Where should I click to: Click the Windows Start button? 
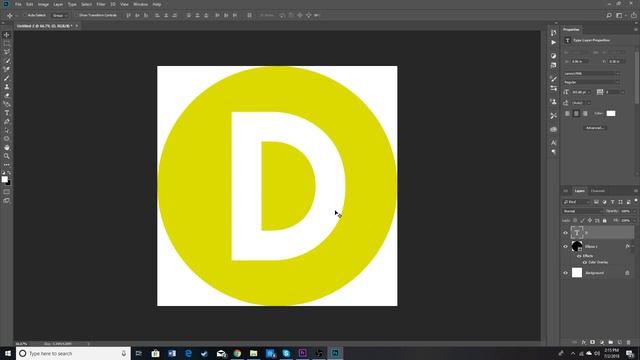coord(8,353)
